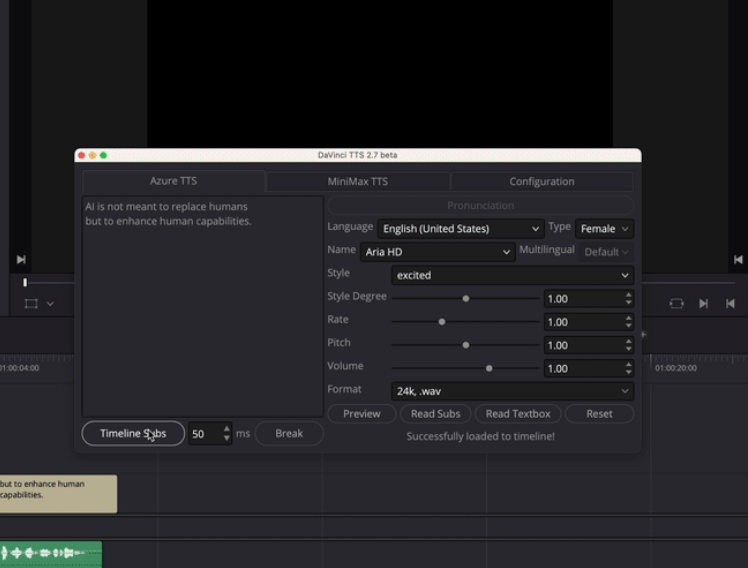This screenshot has height=568, width=748.
Task: Increase the Rate value with stepper arrows
Action: click(x=628, y=318)
